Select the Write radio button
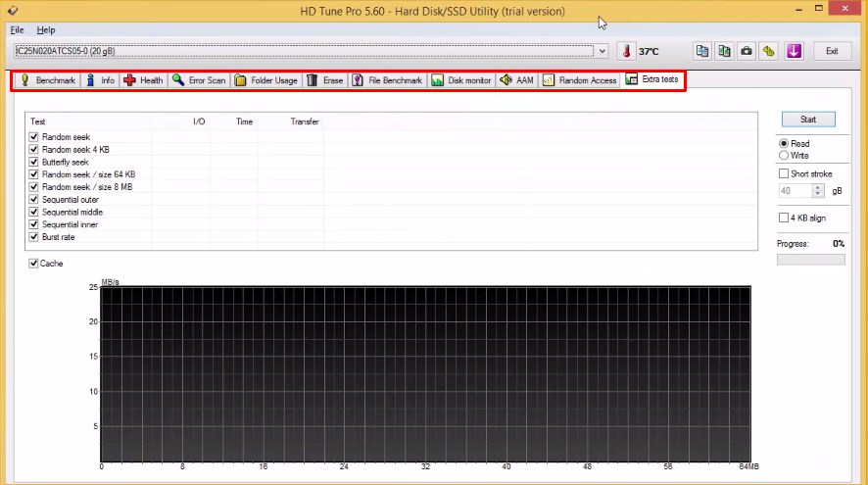This screenshot has height=485, width=868. click(x=784, y=156)
